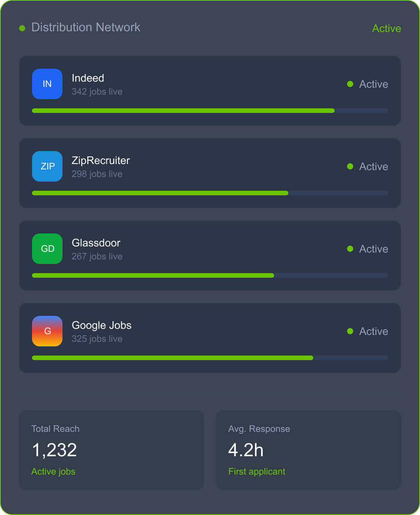Click the green Glassdoor GD icon

pos(47,249)
